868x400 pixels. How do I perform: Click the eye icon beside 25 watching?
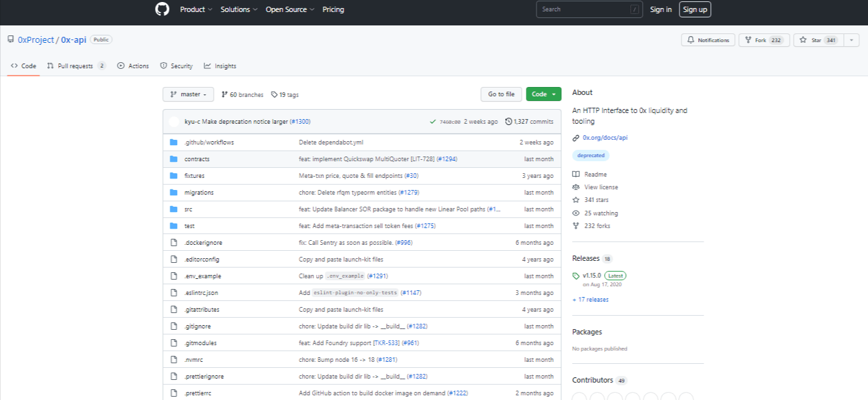click(576, 213)
